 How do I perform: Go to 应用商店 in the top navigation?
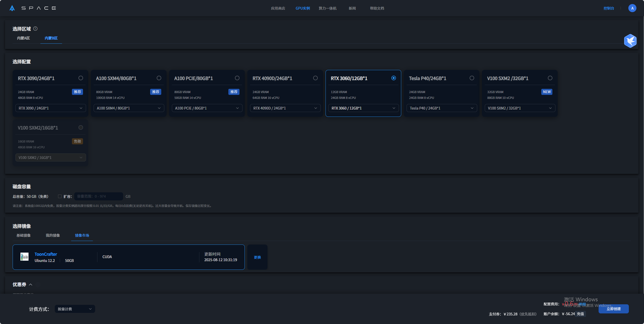[x=278, y=8]
